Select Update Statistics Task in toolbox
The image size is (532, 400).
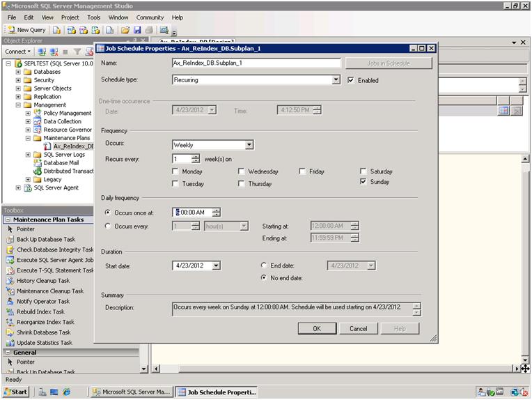coord(45,343)
